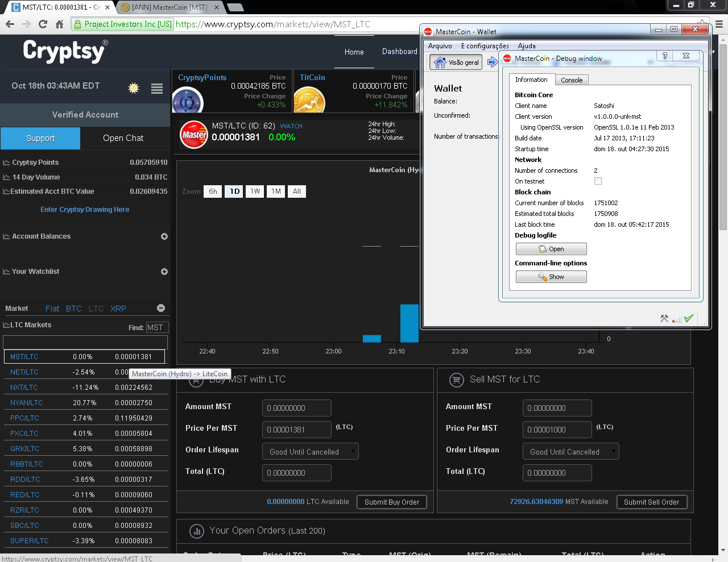The image size is (728, 562).
Task: Expand the Account Balances section
Action: [x=164, y=236]
